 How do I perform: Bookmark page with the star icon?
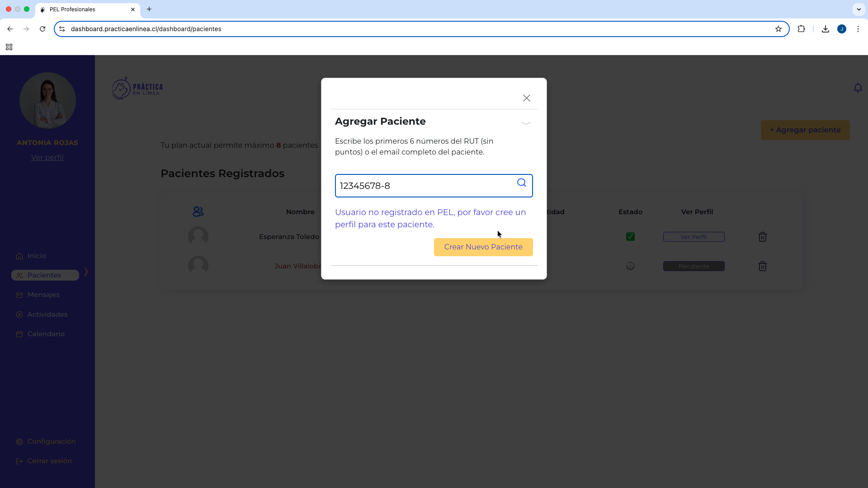(778, 29)
